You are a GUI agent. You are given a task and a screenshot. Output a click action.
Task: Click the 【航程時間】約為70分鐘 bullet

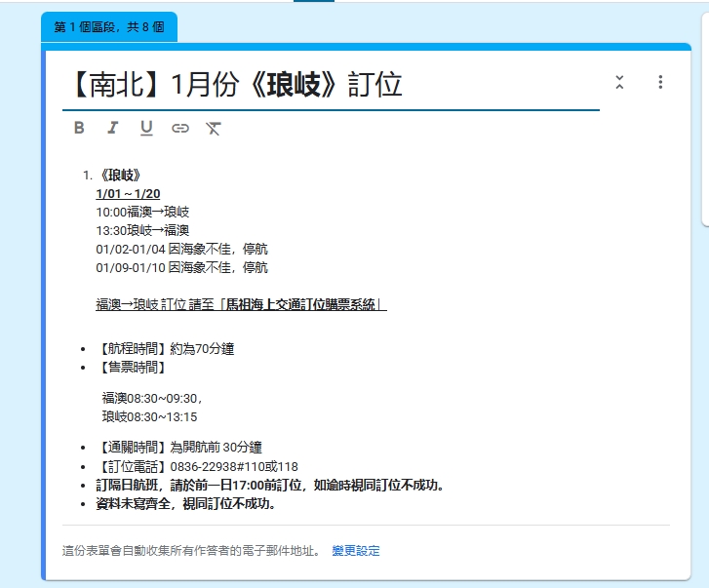(165, 349)
